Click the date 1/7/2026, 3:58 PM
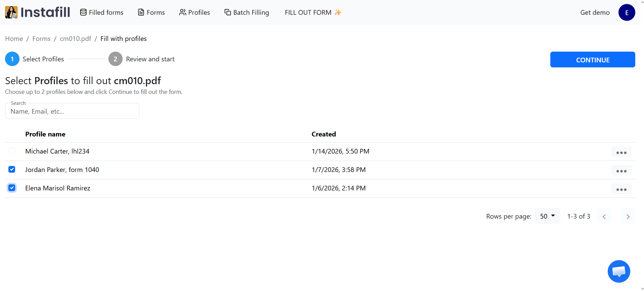 coord(339,170)
